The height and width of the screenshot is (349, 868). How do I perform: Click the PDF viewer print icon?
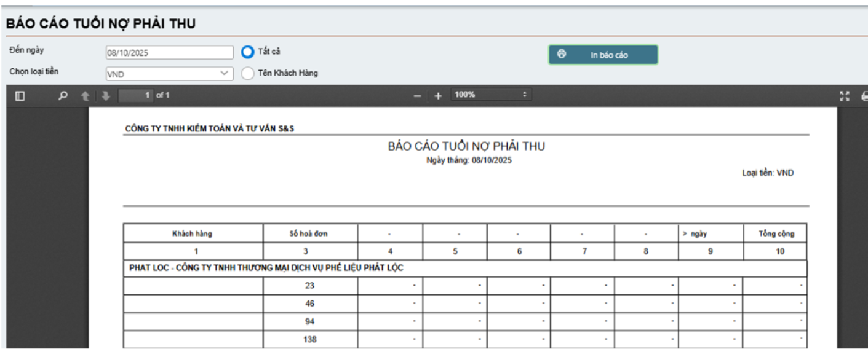coord(864,96)
